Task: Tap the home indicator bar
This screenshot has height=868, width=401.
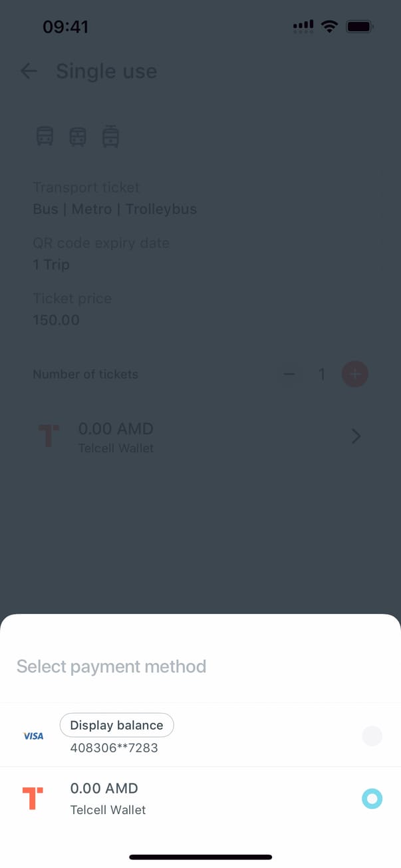Action: point(200,857)
